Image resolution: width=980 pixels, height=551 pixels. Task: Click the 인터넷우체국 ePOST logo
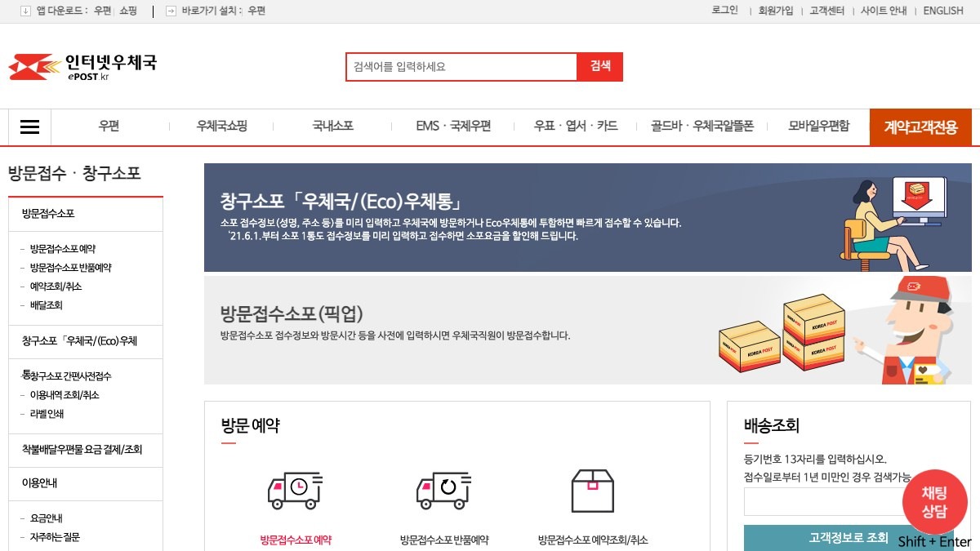[82, 67]
